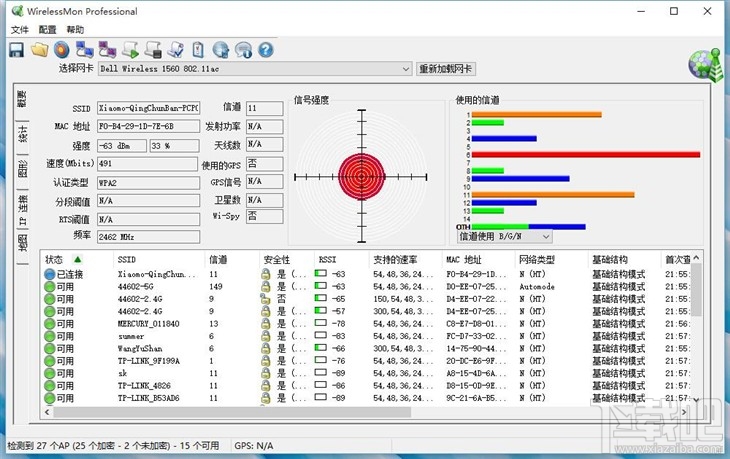730x459 pixels.
Task: Select the 'Automode' network type cell
Action: [x=537, y=287]
